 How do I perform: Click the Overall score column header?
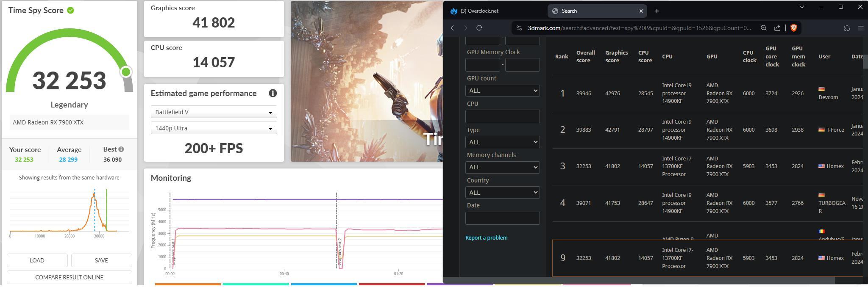585,57
